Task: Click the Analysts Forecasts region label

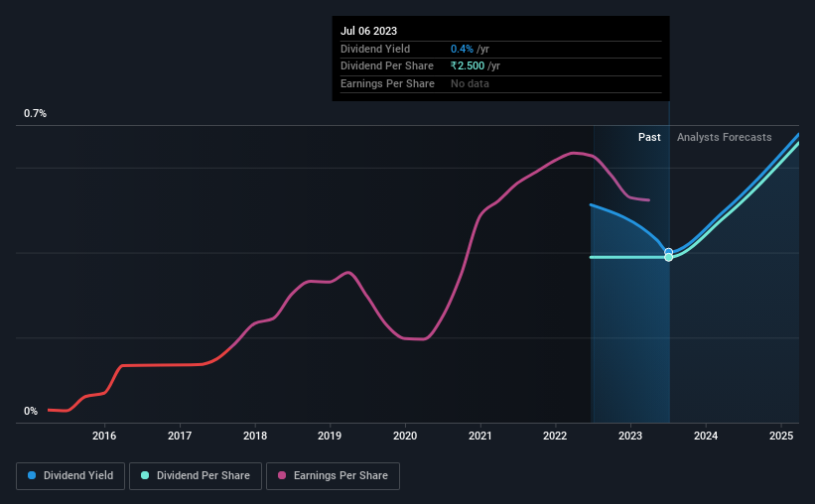Action: point(724,137)
